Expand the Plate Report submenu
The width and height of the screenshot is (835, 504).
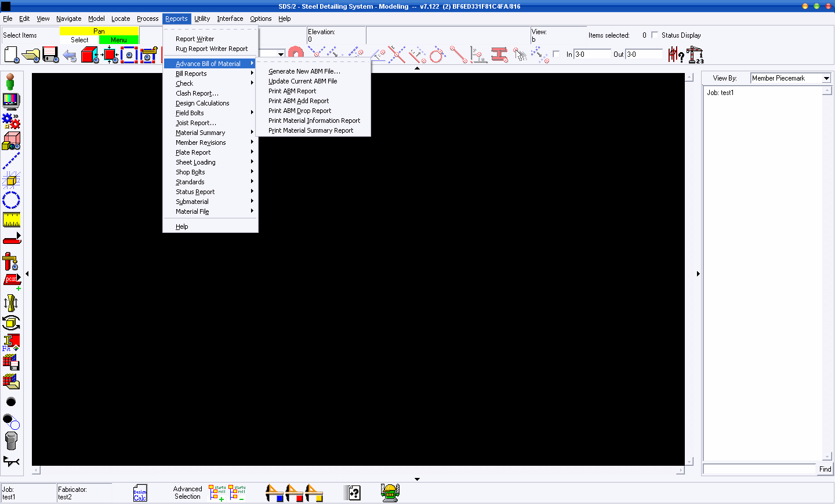pyautogui.click(x=215, y=152)
